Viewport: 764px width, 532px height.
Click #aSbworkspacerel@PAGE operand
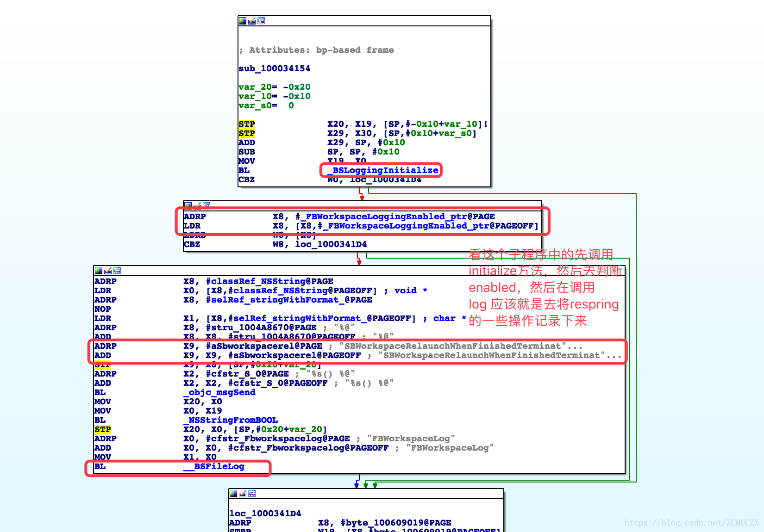coord(264,346)
